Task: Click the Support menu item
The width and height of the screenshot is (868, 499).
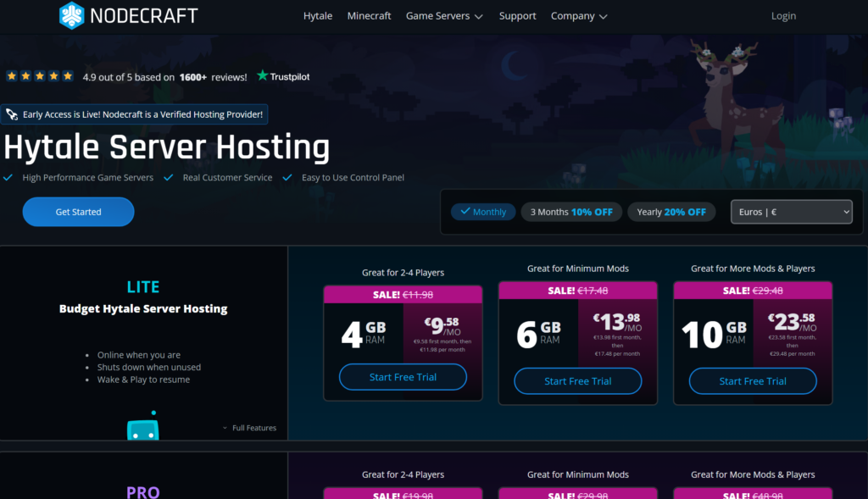Action: point(517,15)
